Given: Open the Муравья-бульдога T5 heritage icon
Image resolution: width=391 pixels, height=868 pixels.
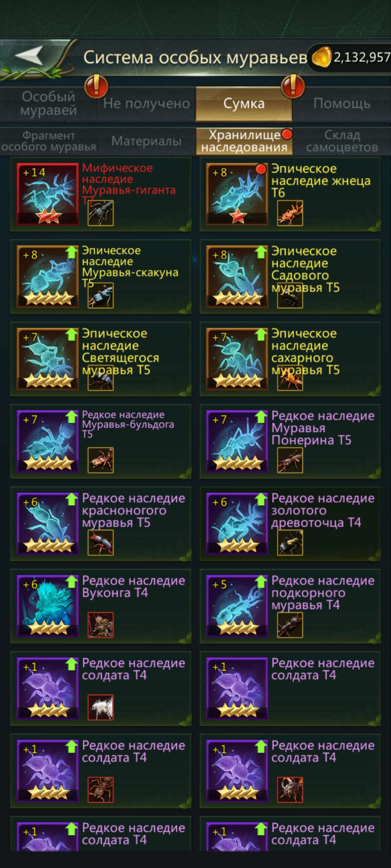Looking at the screenshot, I should click(x=48, y=441).
